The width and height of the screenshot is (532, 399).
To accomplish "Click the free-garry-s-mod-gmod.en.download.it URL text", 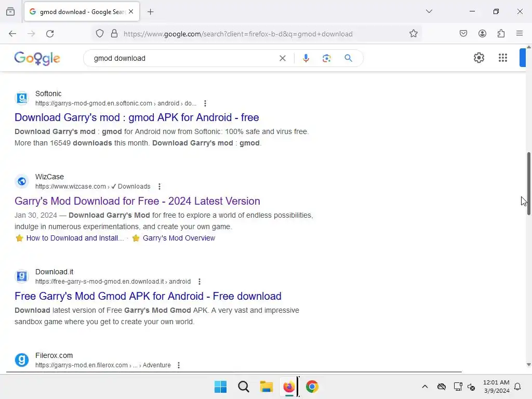I will click(x=113, y=281).
